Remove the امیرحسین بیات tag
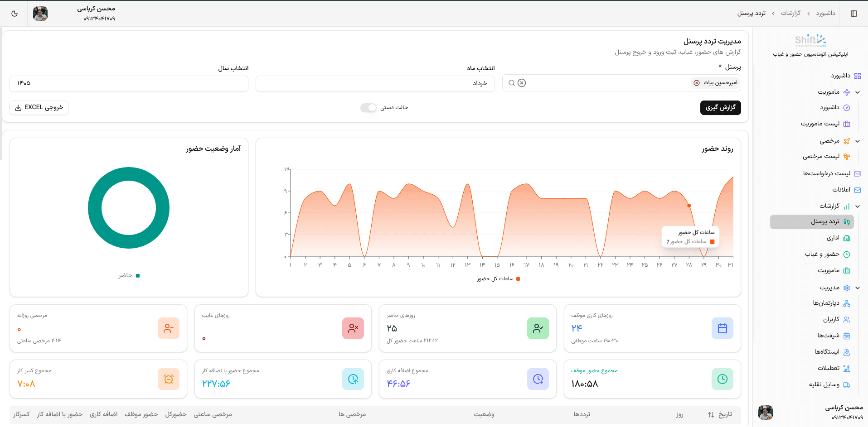 tap(697, 83)
